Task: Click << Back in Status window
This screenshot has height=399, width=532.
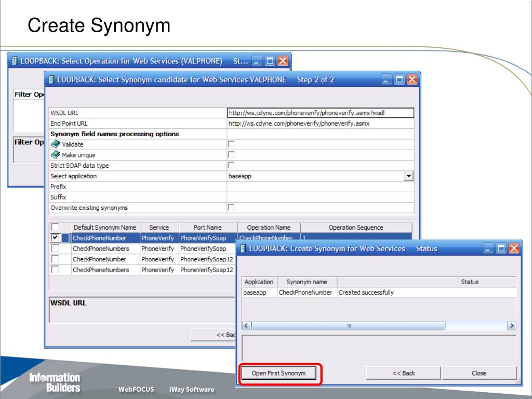Action: 403,373
